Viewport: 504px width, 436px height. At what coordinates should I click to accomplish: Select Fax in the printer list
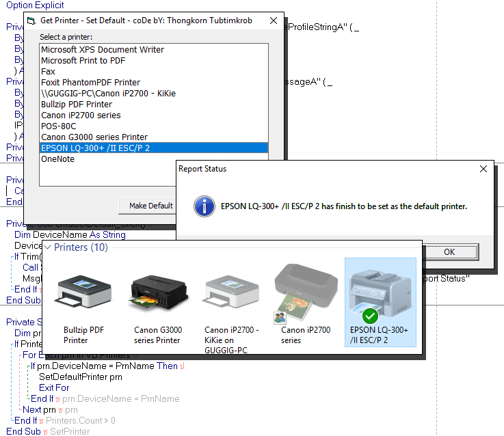tap(154, 72)
